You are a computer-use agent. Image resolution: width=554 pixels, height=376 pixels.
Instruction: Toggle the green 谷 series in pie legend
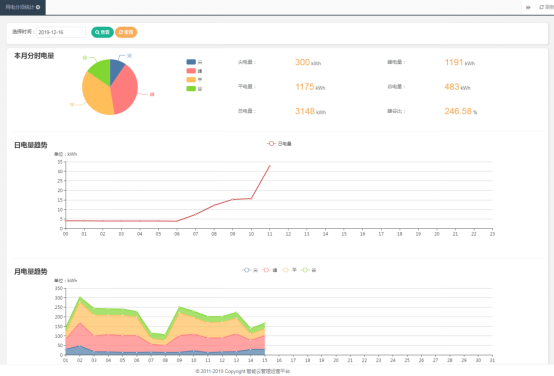point(194,89)
